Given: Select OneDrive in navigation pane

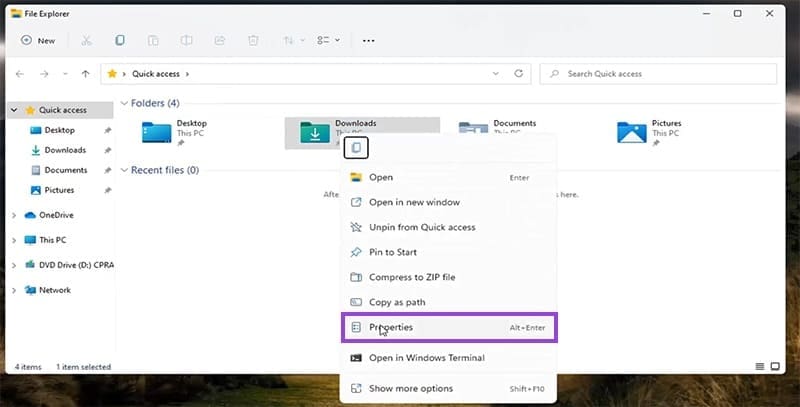Looking at the screenshot, I should coord(56,215).
